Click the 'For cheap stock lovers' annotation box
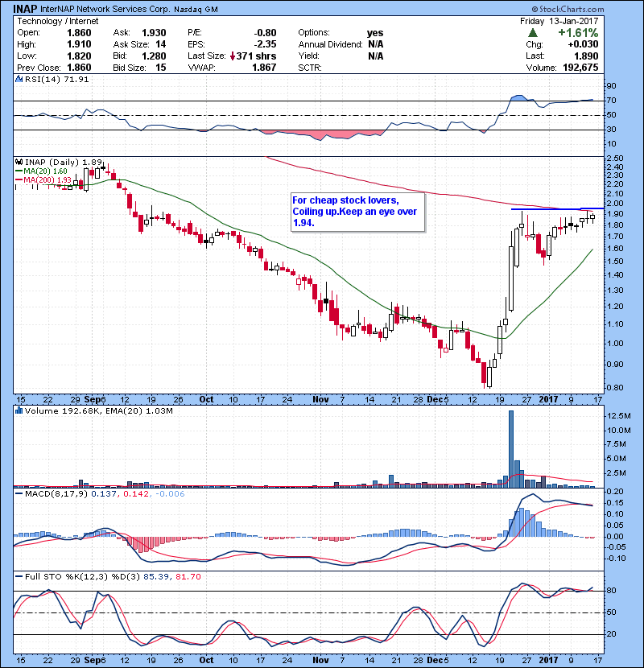 (357, 212)
